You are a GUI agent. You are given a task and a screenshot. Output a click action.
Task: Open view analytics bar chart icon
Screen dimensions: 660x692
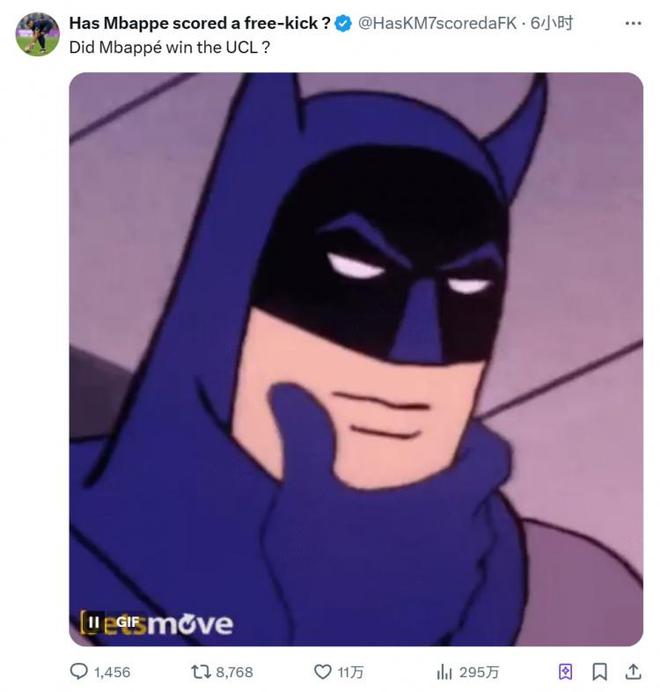coord(446,671)
